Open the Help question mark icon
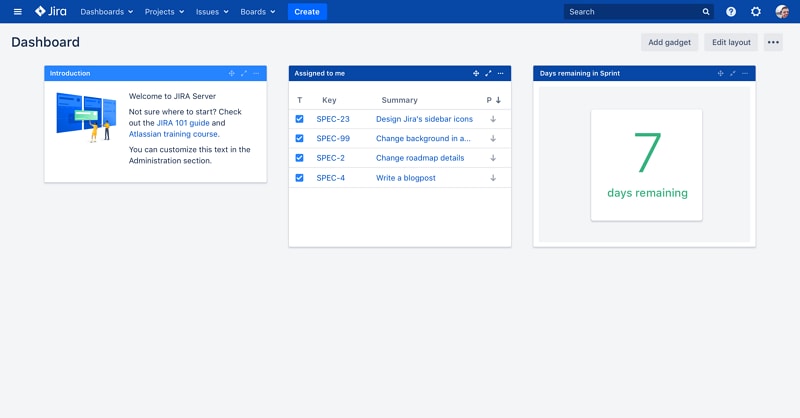The height and width of the screenshot is (418, 800). coord(731,11)
